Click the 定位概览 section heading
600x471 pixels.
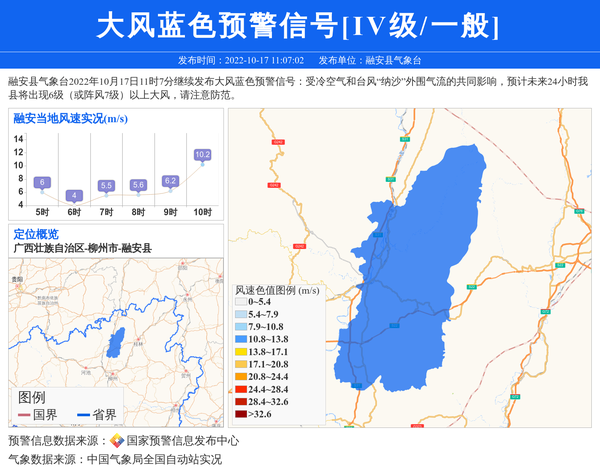[36, 234]
